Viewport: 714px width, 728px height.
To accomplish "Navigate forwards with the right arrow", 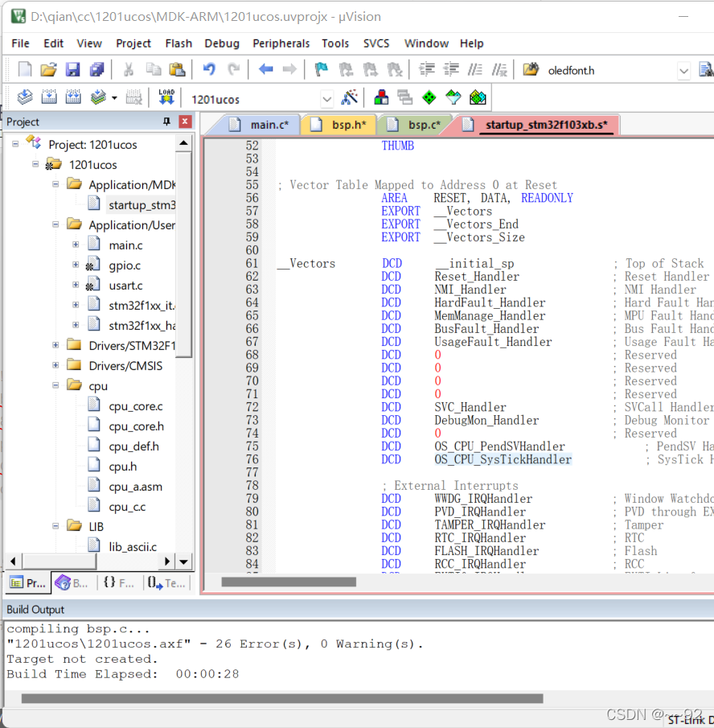I will tap(289, 70).
